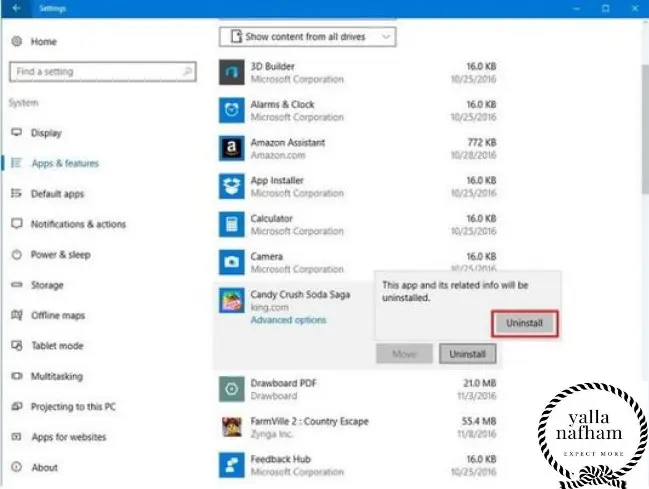
Task: Open Notifications & actions section
Action: (x=78, y=224)
